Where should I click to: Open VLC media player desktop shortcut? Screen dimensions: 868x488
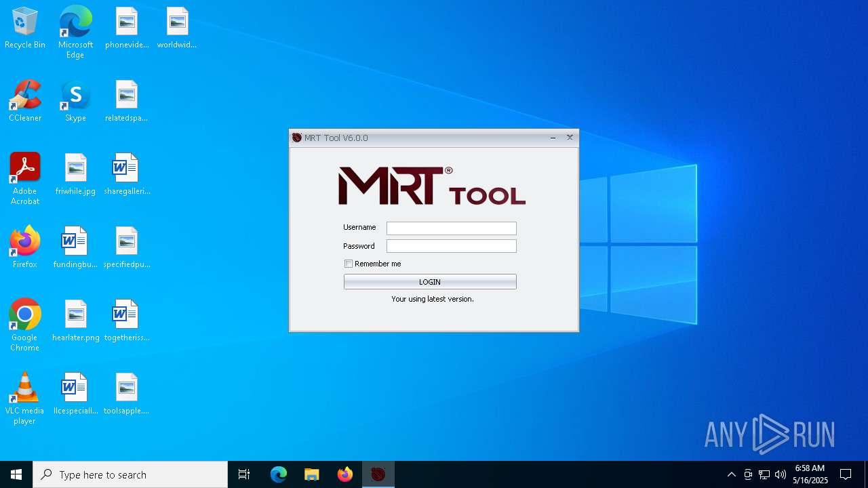tap(25, 399)
